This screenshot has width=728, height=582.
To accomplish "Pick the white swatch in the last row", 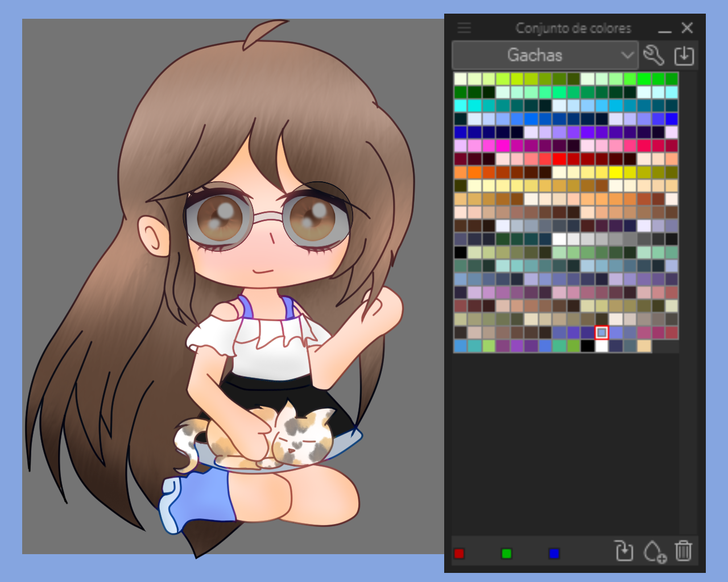I will pos(602,346).
